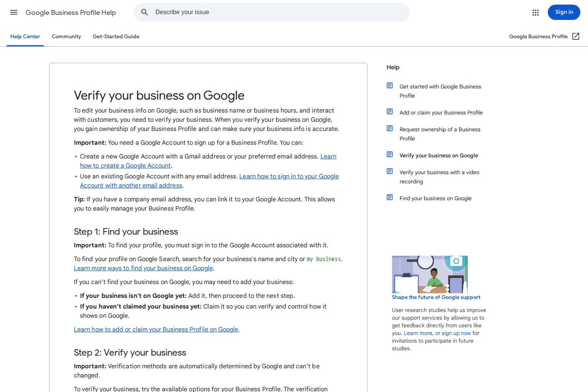Click the external link icon beside Google Business Profile
Image resolution: width=588 pixels, height=392 pixels.
(x=576, y=36)
